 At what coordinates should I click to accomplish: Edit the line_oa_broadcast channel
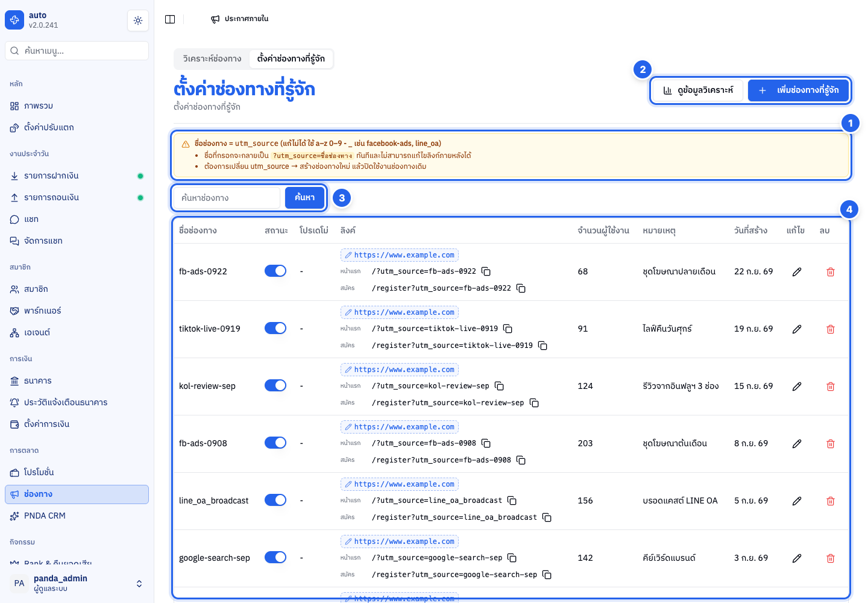[x=796, y=501]
